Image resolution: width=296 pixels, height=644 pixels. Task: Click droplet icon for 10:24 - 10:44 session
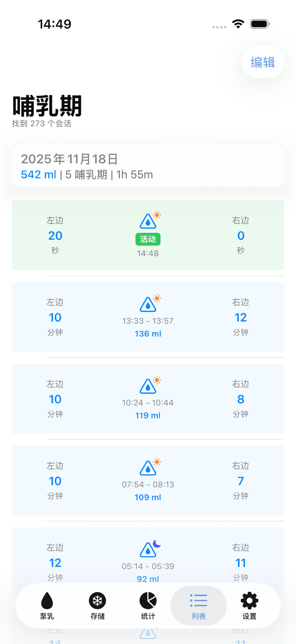tap(148, 386)
